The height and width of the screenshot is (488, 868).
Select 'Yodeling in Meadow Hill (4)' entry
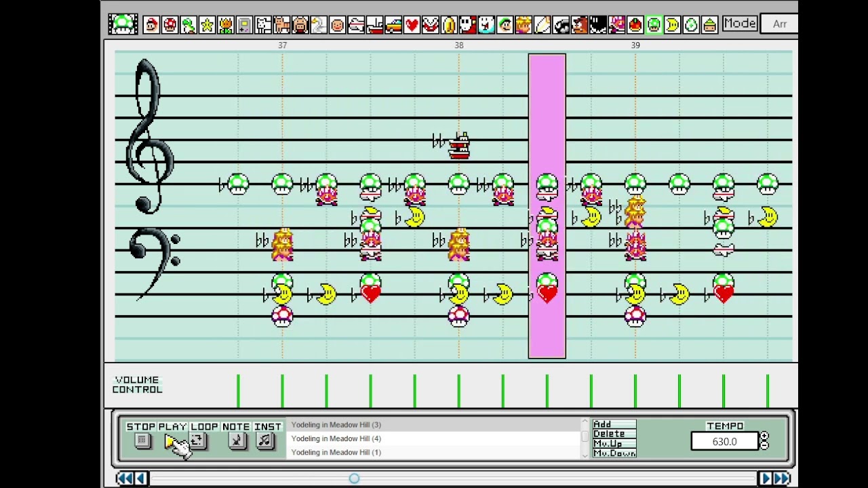(434, 439)
